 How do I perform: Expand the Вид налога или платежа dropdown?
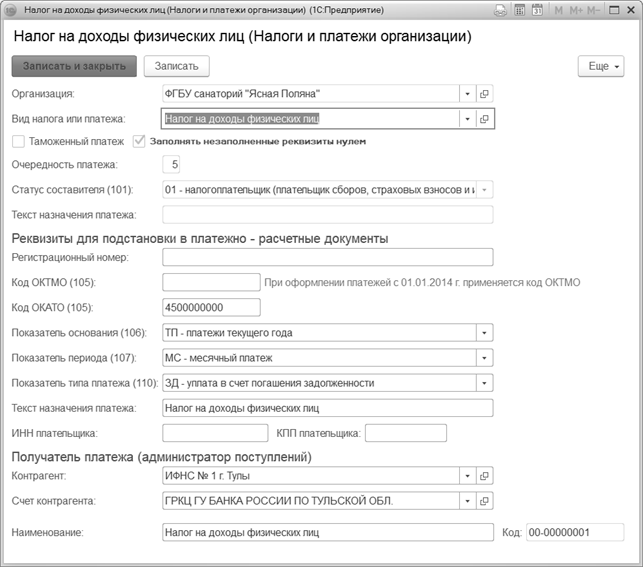(x=467, y=119)
